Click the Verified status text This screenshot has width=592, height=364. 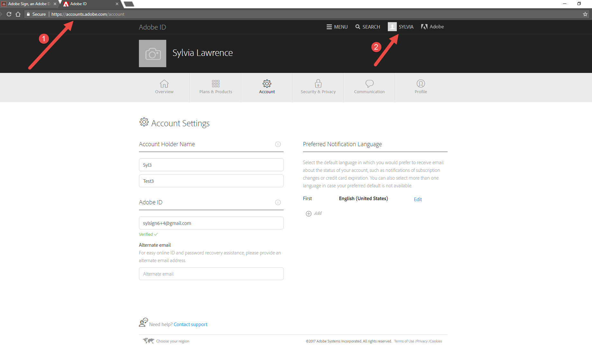click(x=148, y=235)
